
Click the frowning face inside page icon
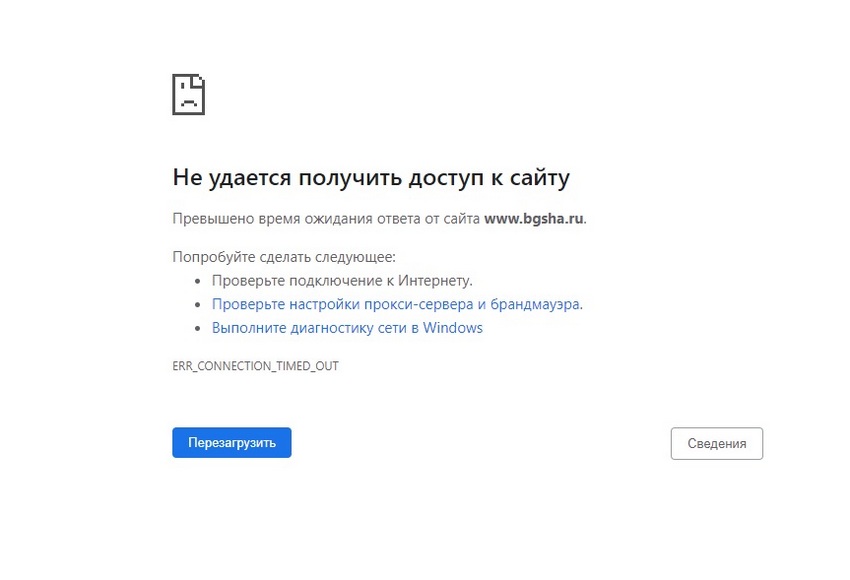point(188,100)
